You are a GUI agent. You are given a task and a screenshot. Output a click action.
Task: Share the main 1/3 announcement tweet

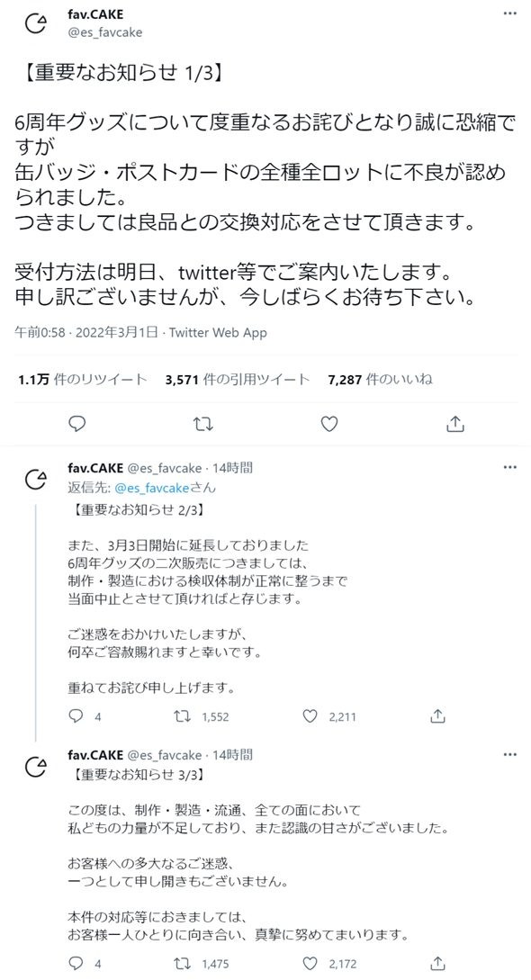coord(455,425)
